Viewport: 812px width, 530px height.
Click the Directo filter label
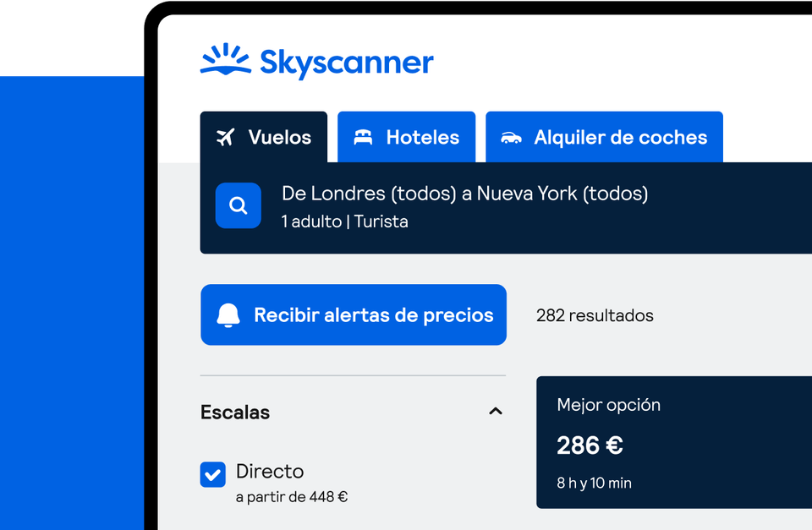click(270, 471)
